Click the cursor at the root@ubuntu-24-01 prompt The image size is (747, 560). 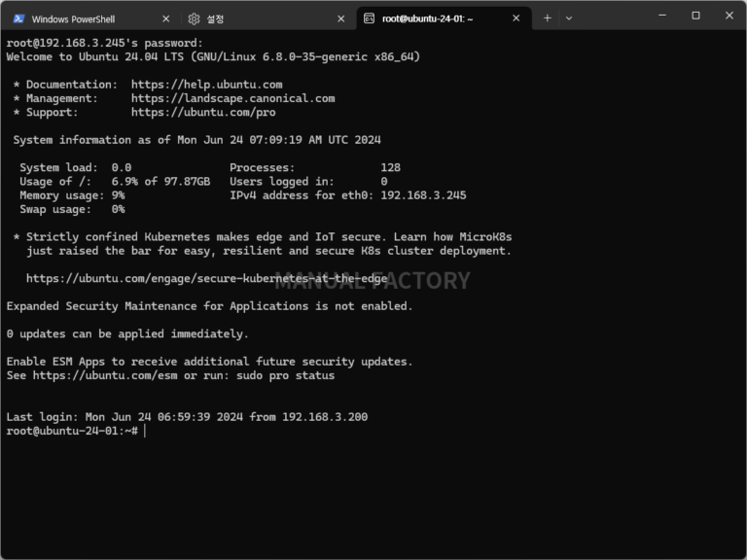[x=145, y=431]
